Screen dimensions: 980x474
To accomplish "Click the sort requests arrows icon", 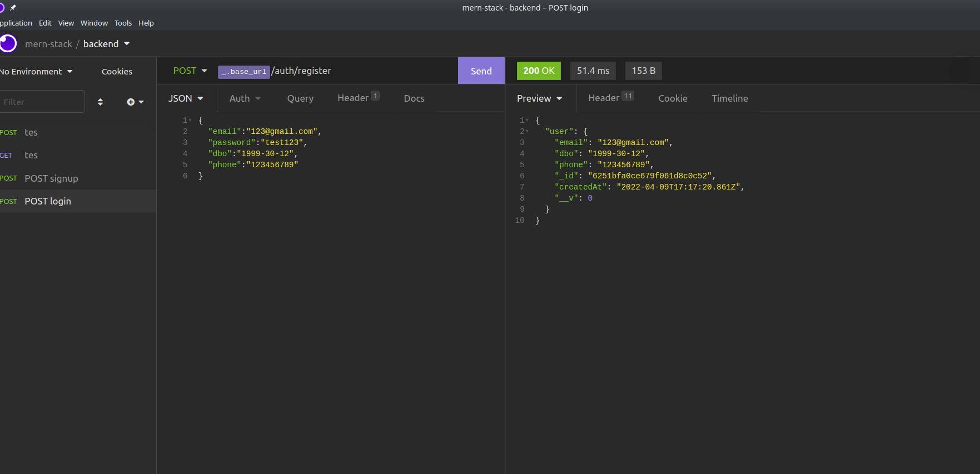I will (100, 102).
